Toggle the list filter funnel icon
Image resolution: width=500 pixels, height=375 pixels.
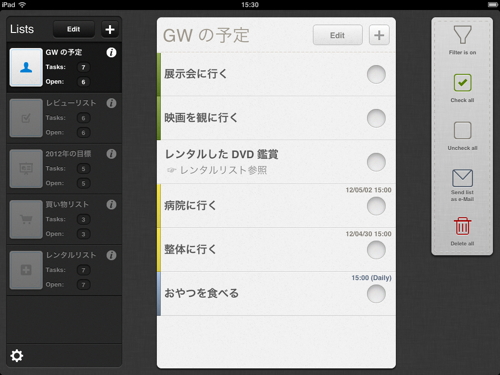coord(462,35)
